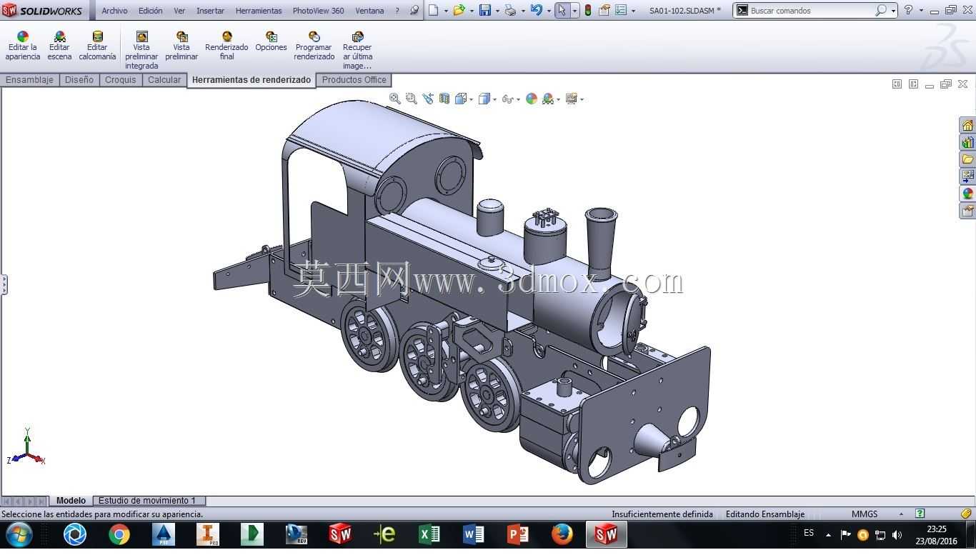
Task: Open Edición menu
Action: point(150,11)
